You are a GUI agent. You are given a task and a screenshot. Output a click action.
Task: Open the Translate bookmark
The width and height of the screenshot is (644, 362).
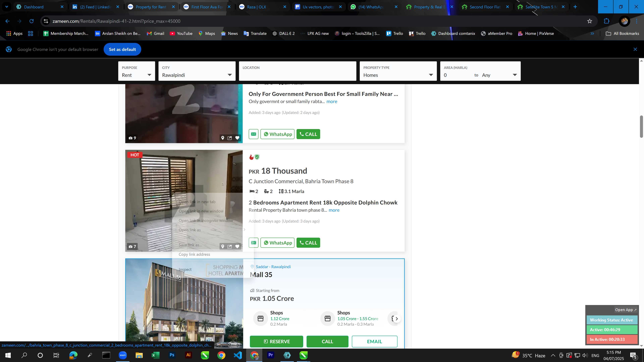(255, 34)
